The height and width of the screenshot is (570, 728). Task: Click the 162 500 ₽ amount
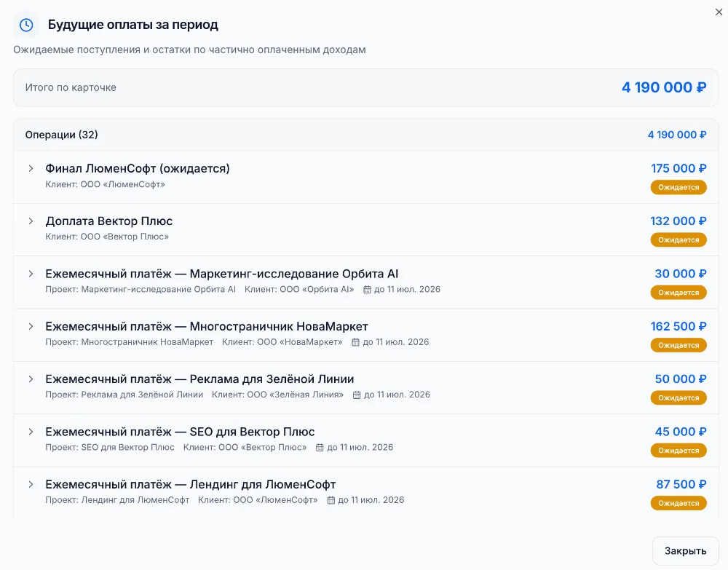pos(678,326)
